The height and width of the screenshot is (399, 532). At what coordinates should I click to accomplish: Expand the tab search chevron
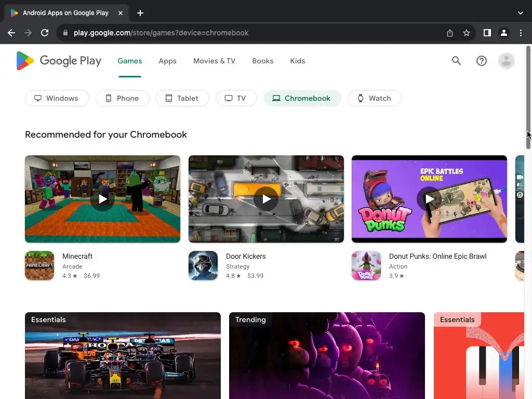coord(521,13)
